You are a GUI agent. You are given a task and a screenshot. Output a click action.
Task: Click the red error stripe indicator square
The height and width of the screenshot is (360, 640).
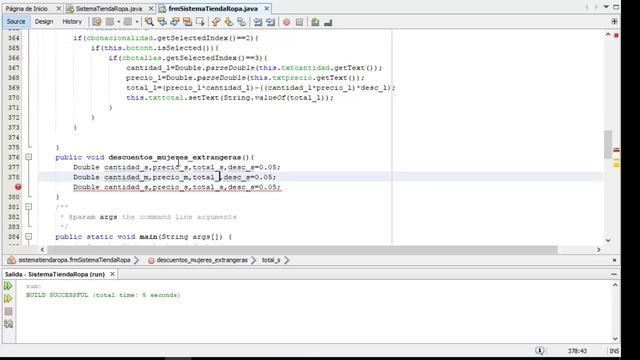click(x=616, y=36)
